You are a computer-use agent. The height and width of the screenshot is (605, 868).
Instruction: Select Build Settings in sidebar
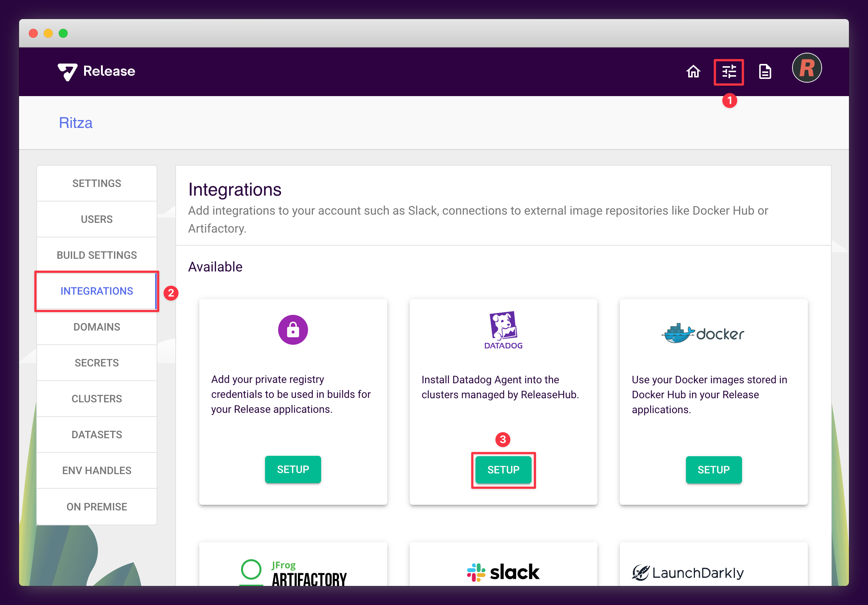[97, 255]
